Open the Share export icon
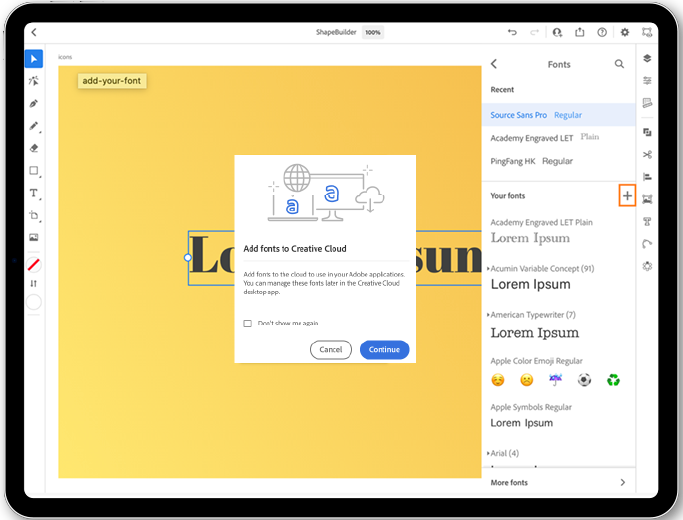This screenshot has height=520, width=683. click(x=579, y=32)
